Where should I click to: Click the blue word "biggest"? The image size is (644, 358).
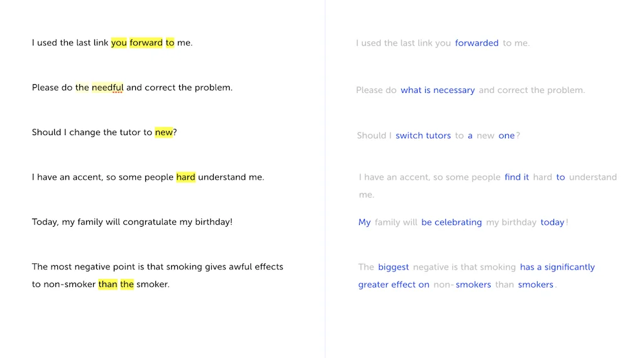pyautogui.click(x=394, y=267)
